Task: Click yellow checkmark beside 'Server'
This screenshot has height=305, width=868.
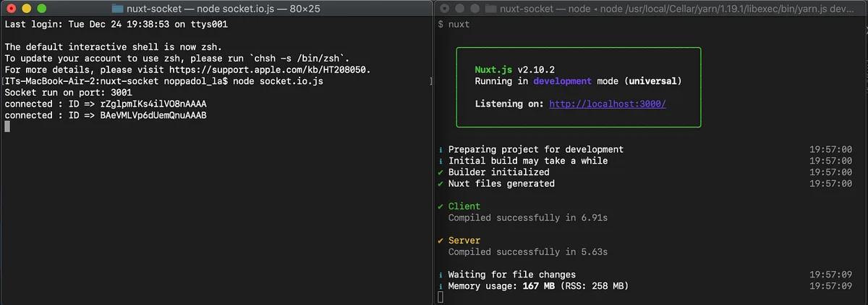Action: [441, 241]
